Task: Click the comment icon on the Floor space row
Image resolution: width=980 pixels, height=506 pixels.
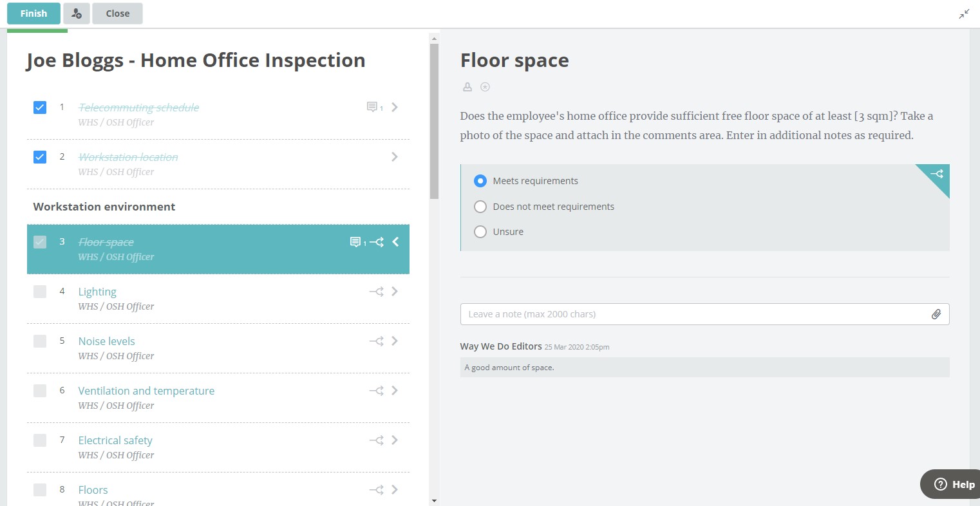Action: click(355, 241)
